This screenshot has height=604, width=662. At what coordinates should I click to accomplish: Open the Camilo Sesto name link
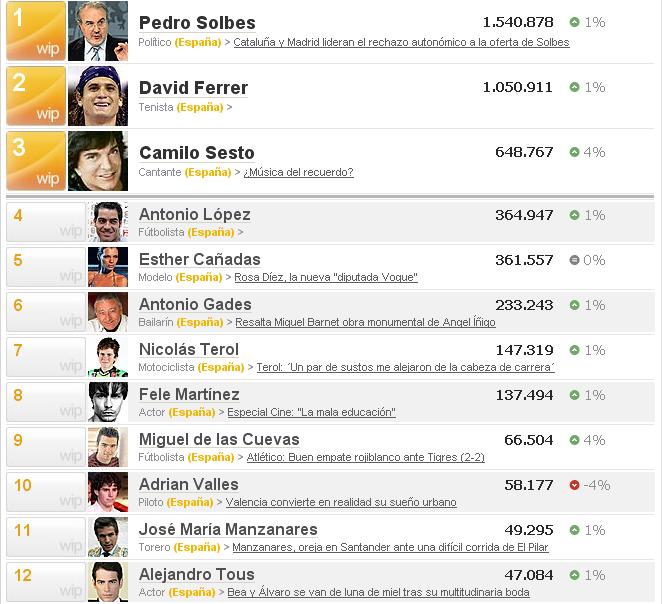[196, 152]
